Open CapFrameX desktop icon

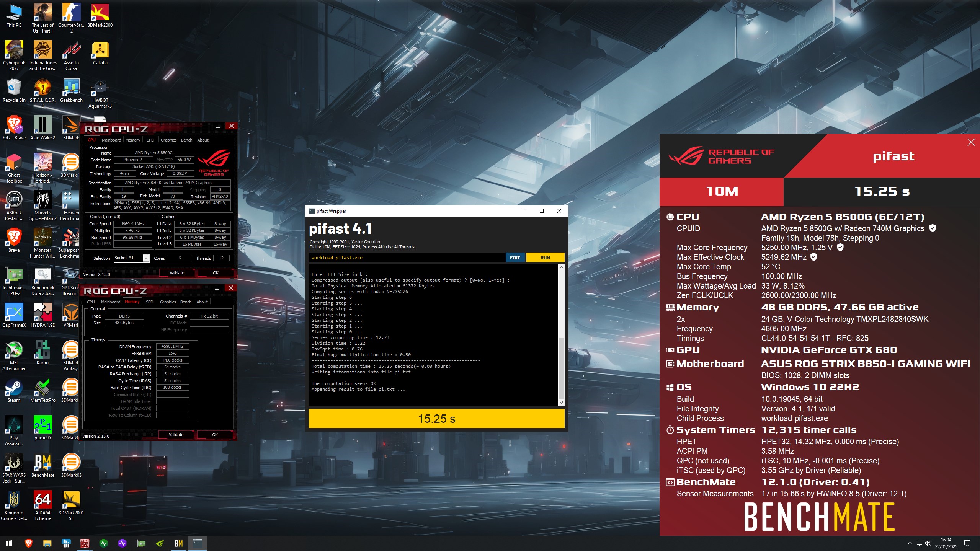(14, 316)
